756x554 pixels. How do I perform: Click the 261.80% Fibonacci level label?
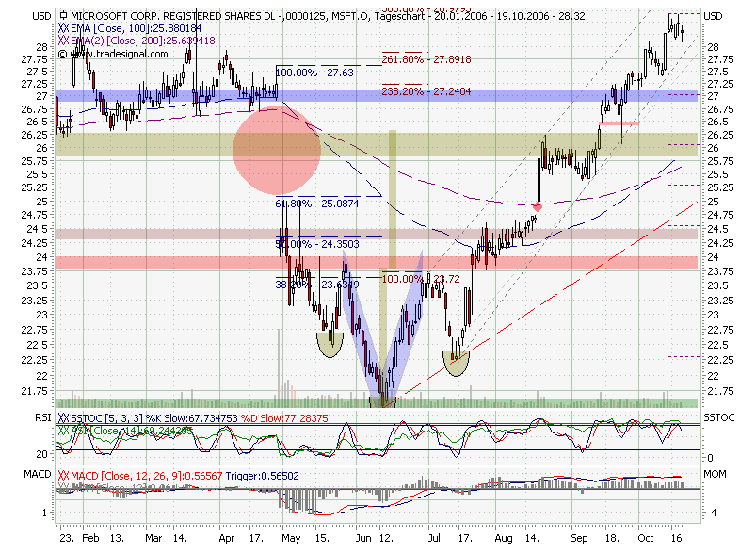click(x=426, y=59)
